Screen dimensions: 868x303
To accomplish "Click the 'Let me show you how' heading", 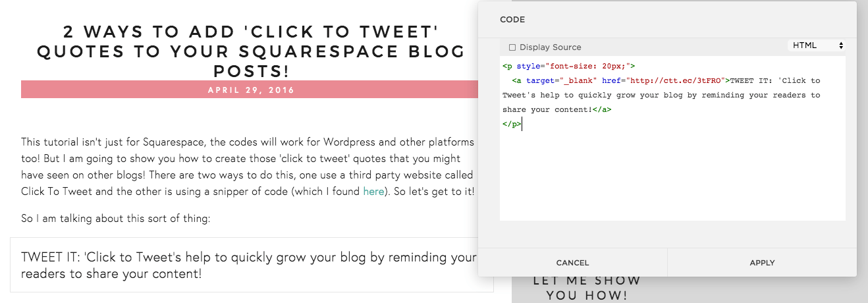I will [587, 288].
